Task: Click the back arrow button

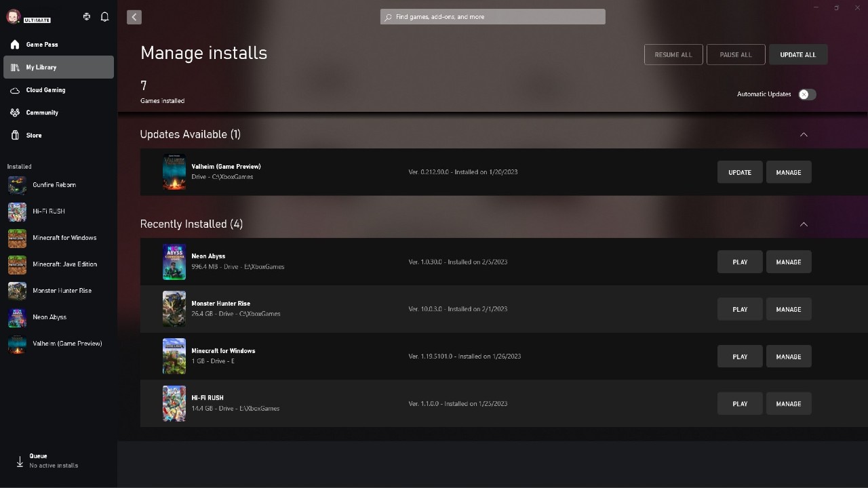Action: 134,17
